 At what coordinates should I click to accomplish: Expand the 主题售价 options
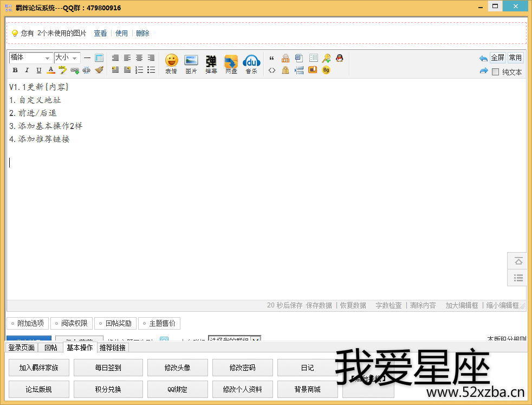click(159, 324)
